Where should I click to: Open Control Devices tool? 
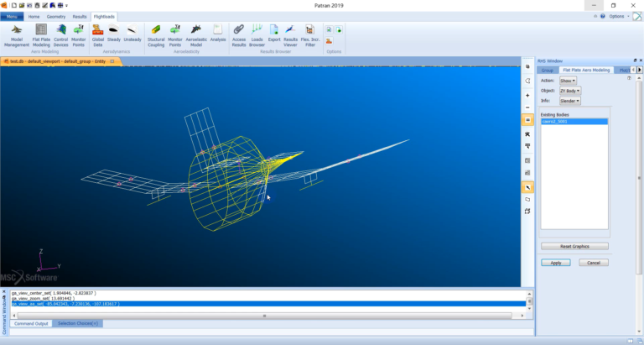[60, 35]
